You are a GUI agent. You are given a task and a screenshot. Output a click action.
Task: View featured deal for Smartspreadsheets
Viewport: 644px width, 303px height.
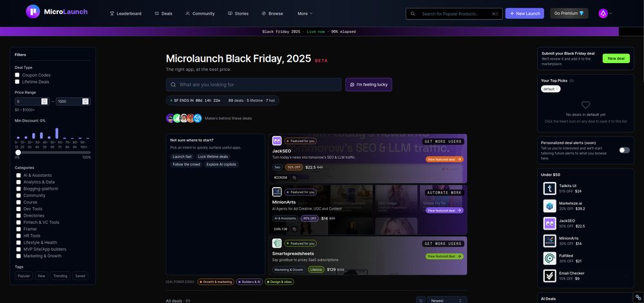[x=444, y=256]
